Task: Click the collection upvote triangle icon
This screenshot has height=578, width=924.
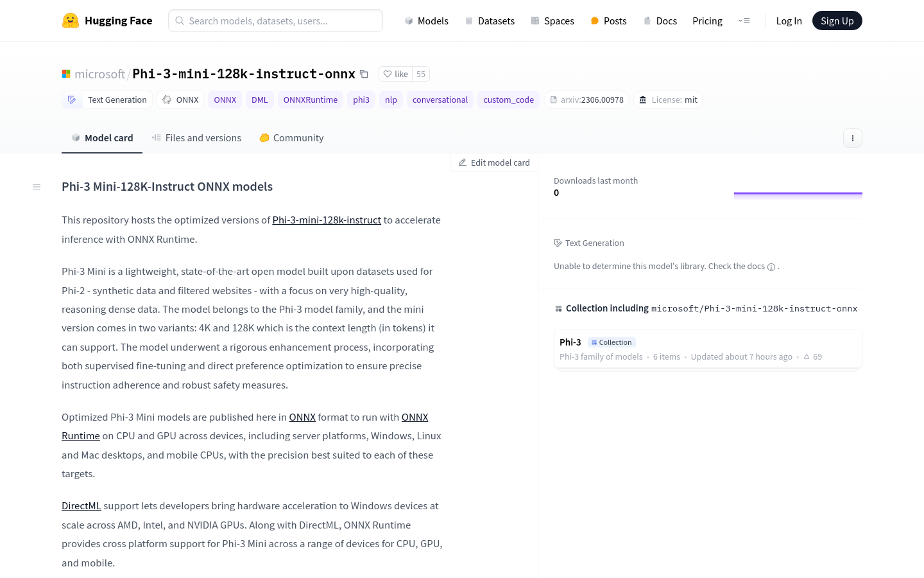Action: pos(807,356)
